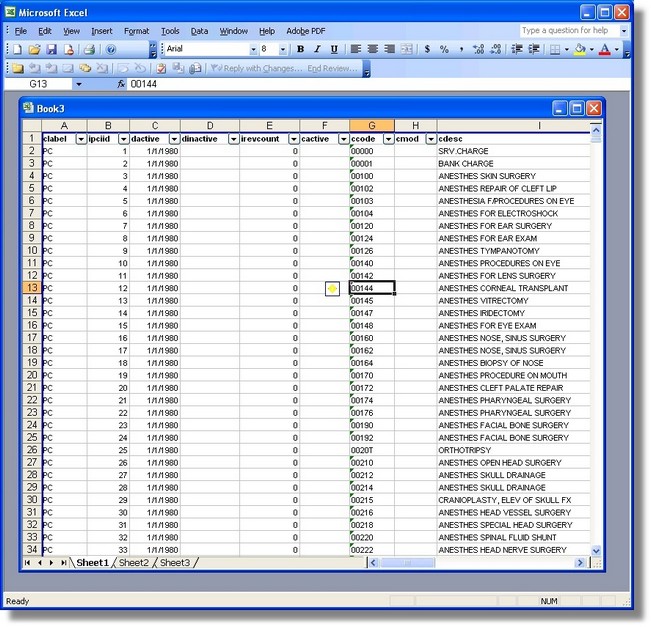Apply comma style formatting
Screen dimensions: 651x627
pos(461,49)
